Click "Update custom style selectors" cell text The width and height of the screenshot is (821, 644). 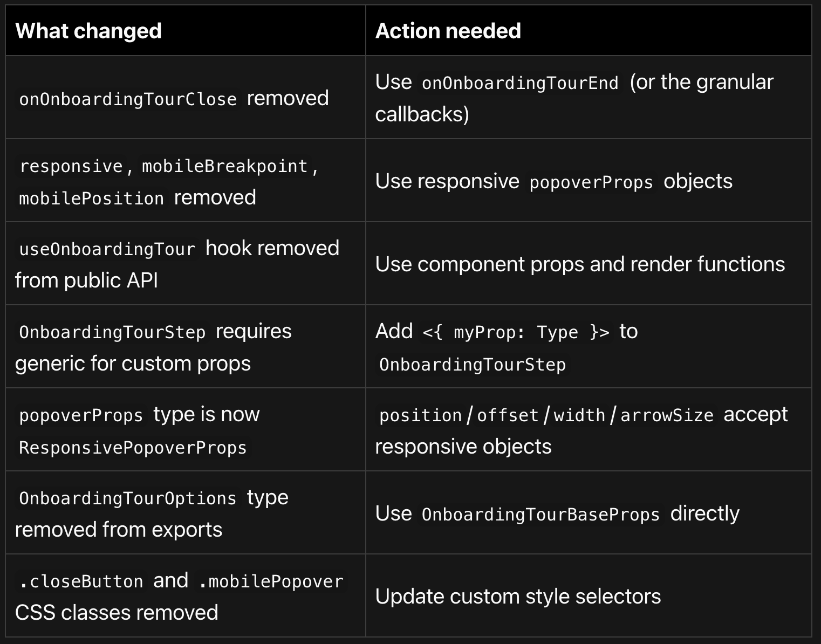(x=518, y=597)
